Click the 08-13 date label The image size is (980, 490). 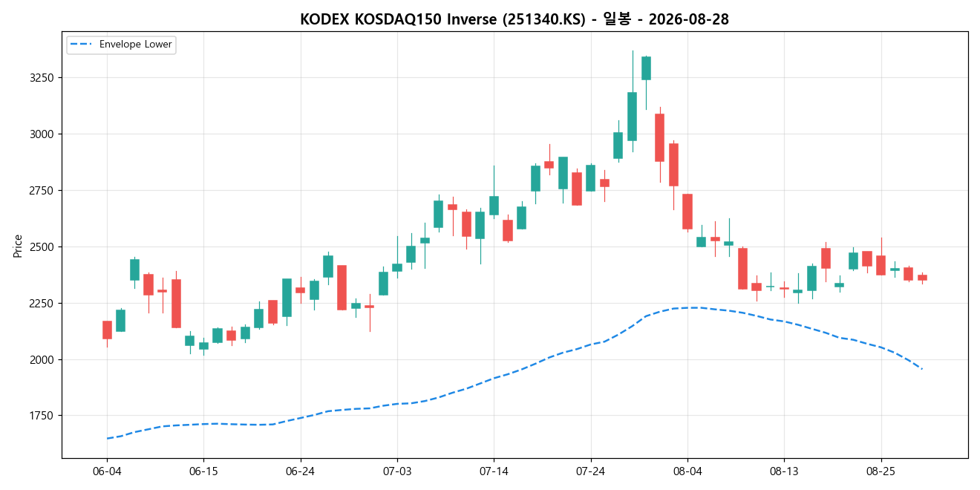point(784,471)
